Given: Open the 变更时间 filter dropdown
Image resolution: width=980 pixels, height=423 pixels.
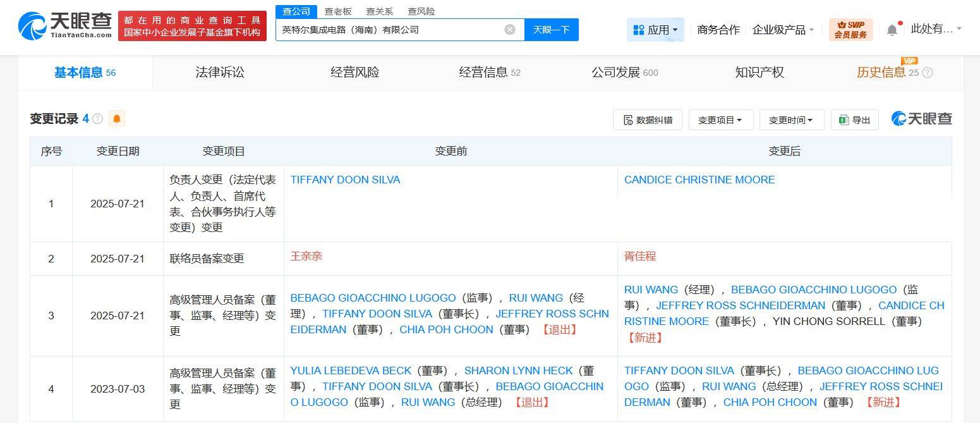Looking at the screenshot, I should [791, 120].
